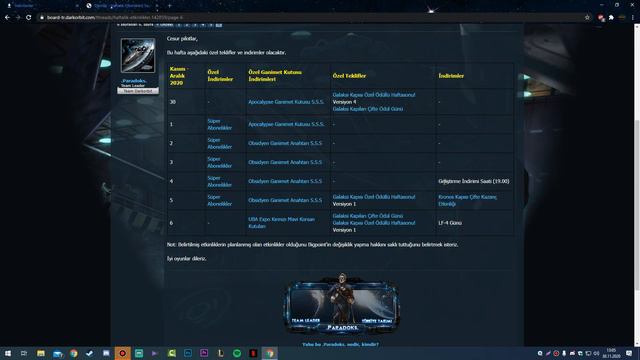Open Süper Abonelikler link in row 2
The height and width of the screenshot is (360, 640).
tap(220, 143)
